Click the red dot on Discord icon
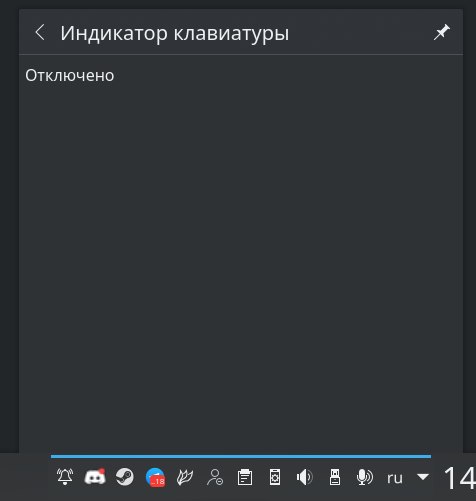This screenshot has height=501, width=476. pyautogui.click(x=102, y=471)
